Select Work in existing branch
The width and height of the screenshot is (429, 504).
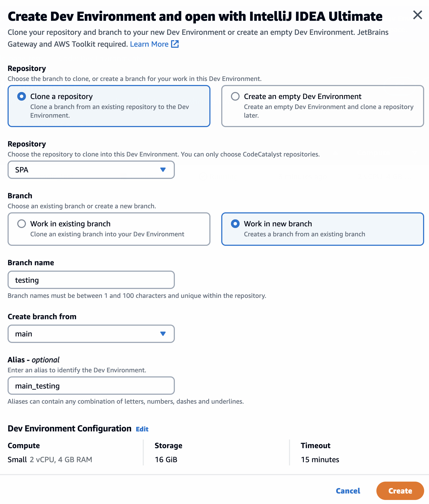tap(21, 223)
